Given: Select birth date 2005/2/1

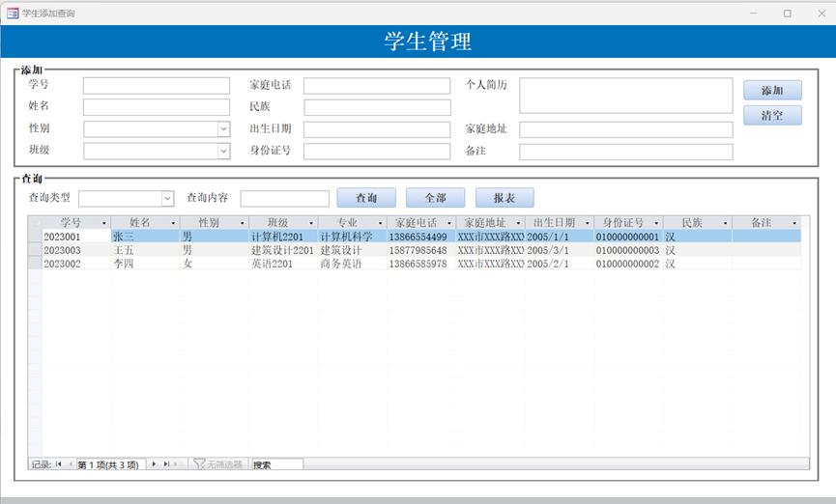Looking at the screenshot, I should coord(560,264).
